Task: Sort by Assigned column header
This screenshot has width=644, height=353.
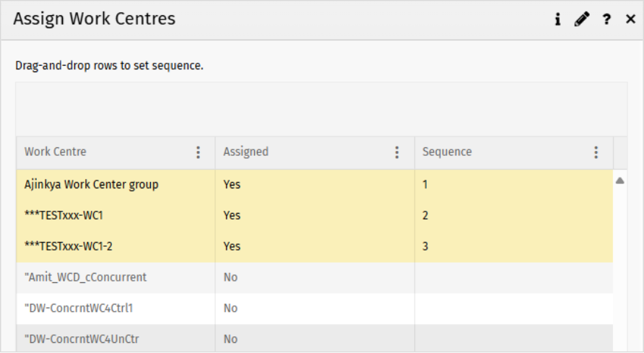Action: click(246, 152)
